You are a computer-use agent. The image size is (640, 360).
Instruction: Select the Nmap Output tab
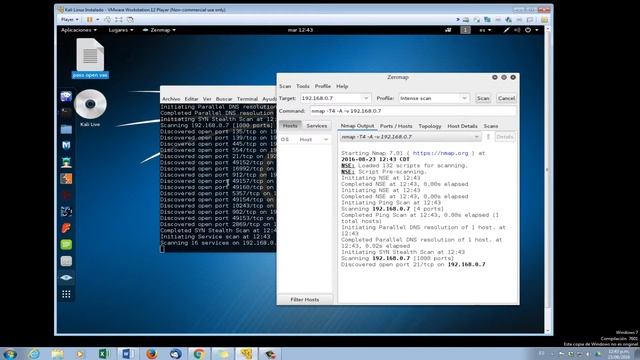(358, 126)
